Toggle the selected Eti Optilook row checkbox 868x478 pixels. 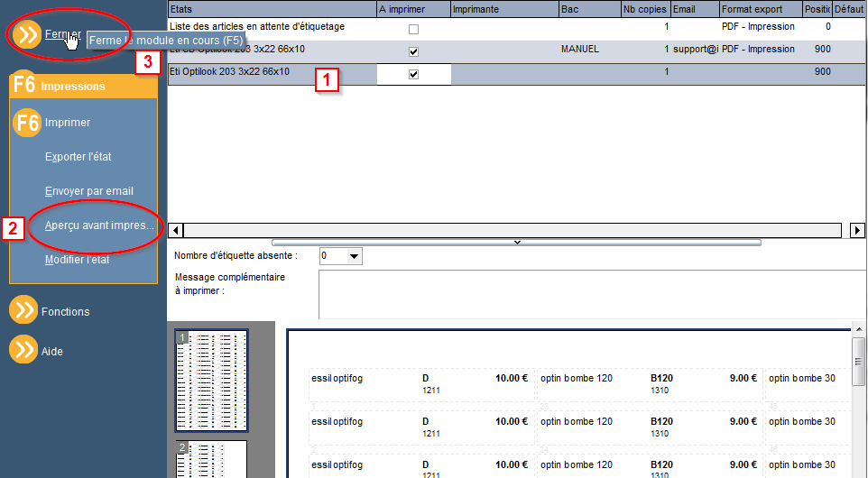click(413, 74)
